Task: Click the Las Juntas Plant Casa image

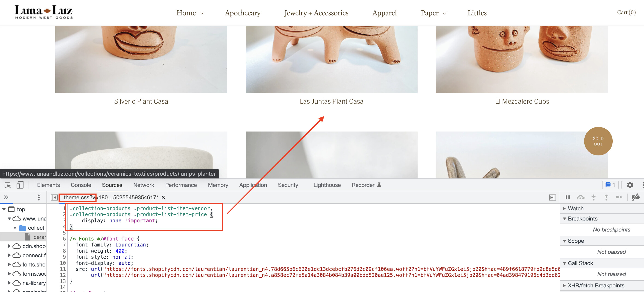Action: click(331, 59)
